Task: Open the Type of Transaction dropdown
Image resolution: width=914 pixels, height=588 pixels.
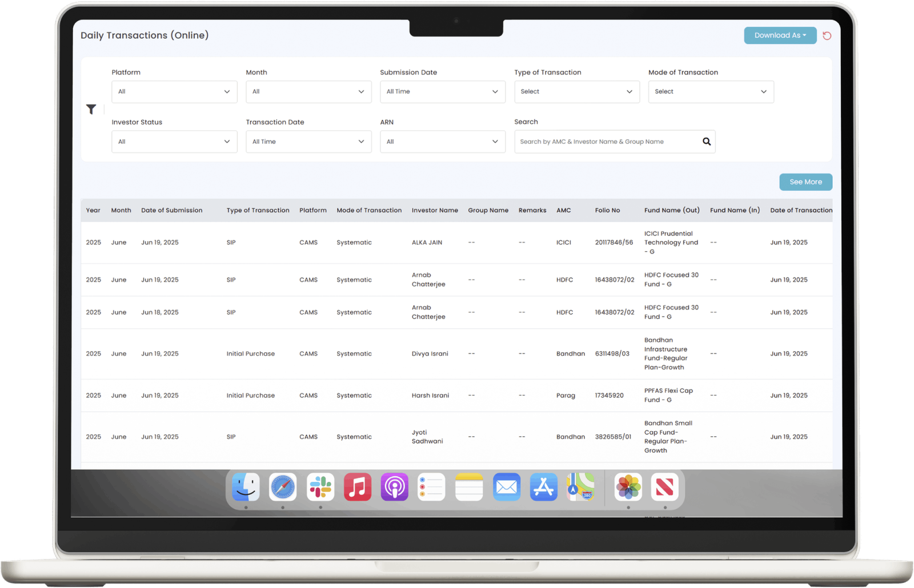Action: (x=576, y=92)
